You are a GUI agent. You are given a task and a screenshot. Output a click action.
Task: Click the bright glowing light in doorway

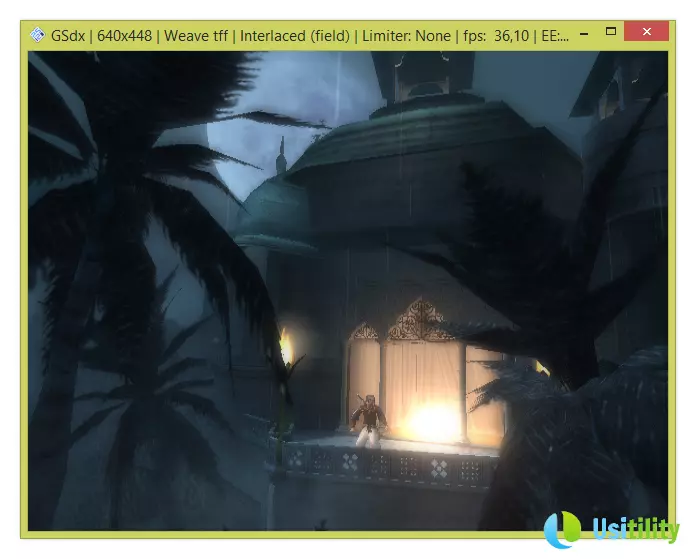pyautogui.click(x=432, y=420)
